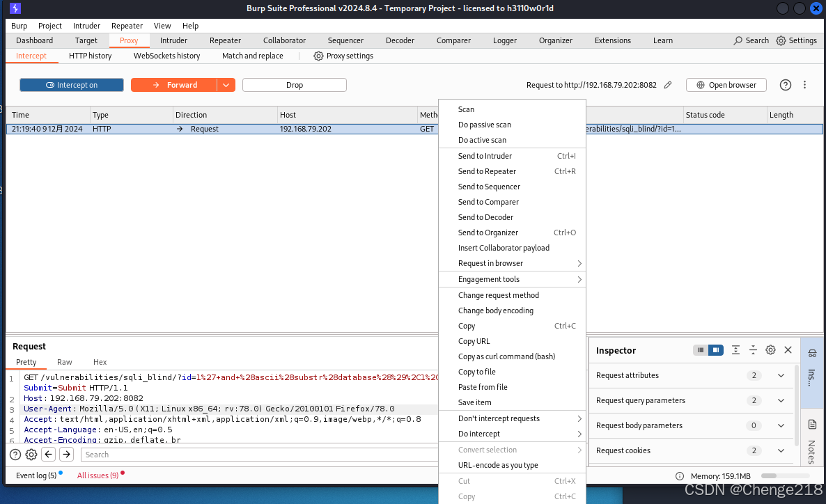This screenshot has width=826, height=504.
Task: Open the Forward dropdown arrow
Action: [226, 85]
